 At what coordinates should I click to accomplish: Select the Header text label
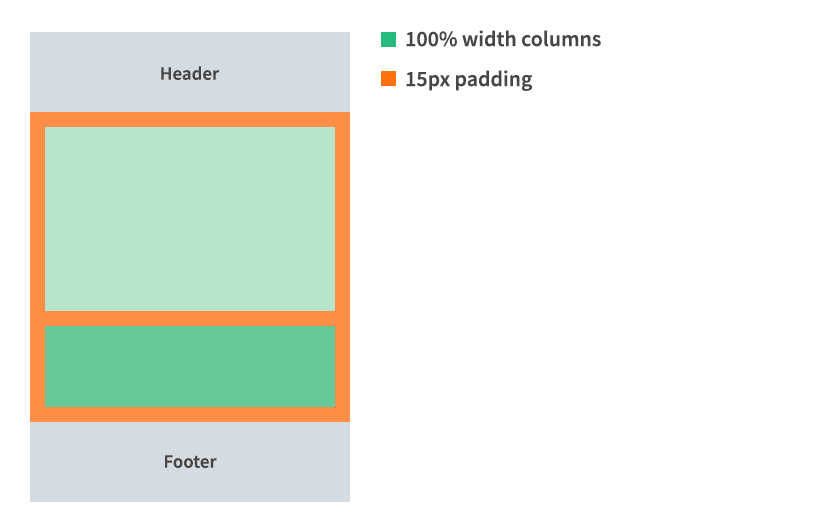coord(189,73)
